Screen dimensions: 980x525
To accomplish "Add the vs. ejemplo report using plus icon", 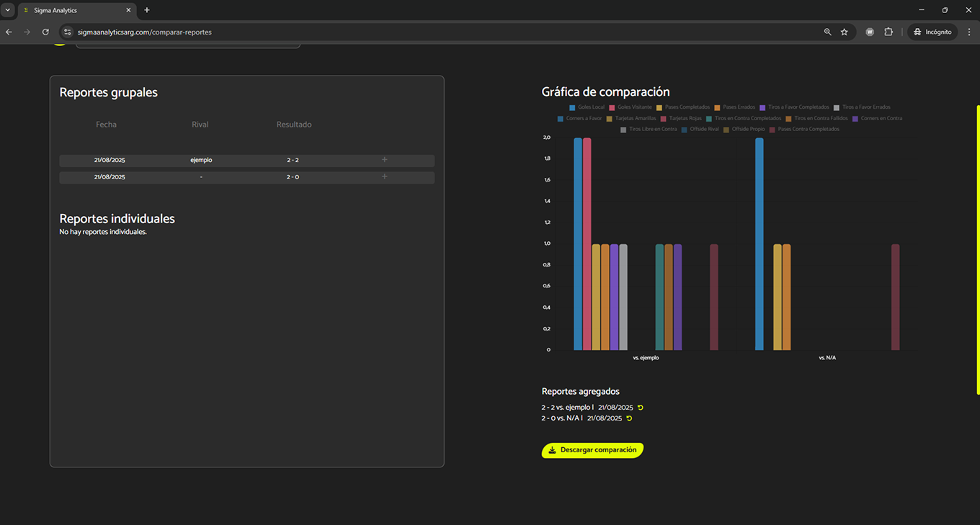I will (384, 160).
